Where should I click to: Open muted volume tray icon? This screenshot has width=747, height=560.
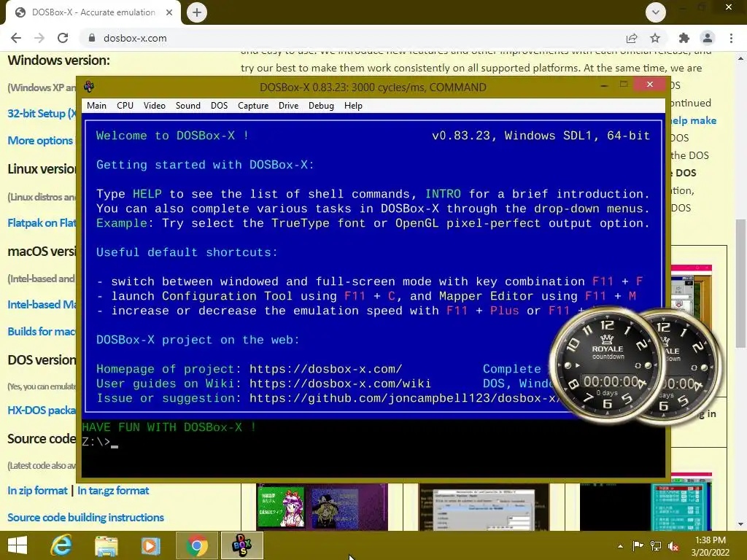[x=673, y=546]
